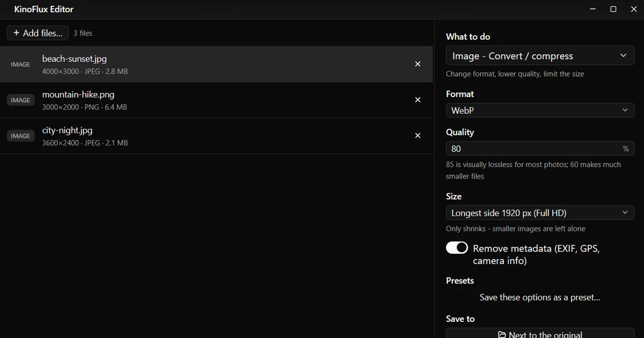Click the IMAGE badge next to city-night.jpg

(x=20, y=136)
